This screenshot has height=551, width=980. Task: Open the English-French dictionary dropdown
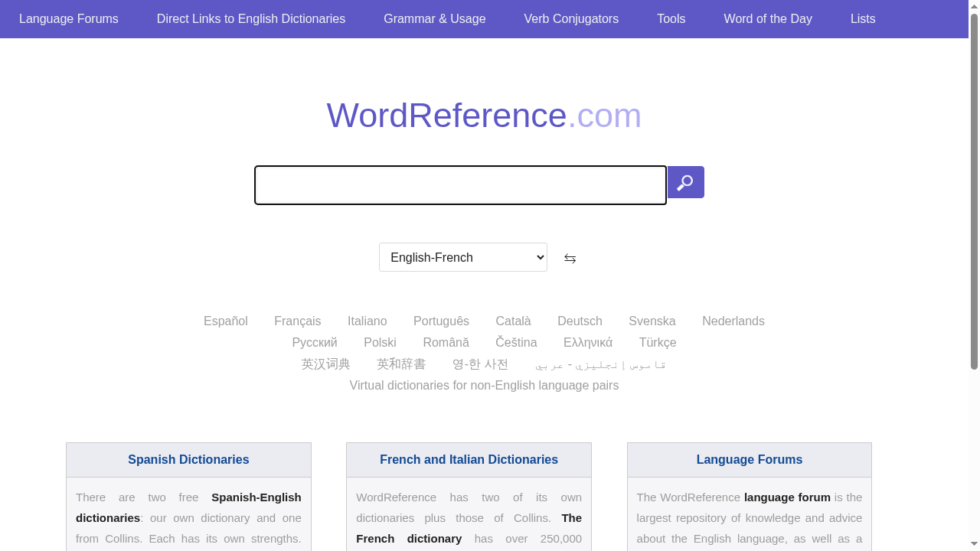pyautogui.click(x=462, y=257)
